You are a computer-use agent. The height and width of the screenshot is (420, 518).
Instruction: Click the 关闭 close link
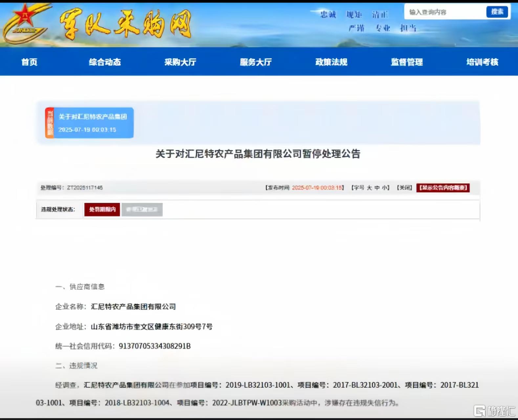(x=404, y=188)
